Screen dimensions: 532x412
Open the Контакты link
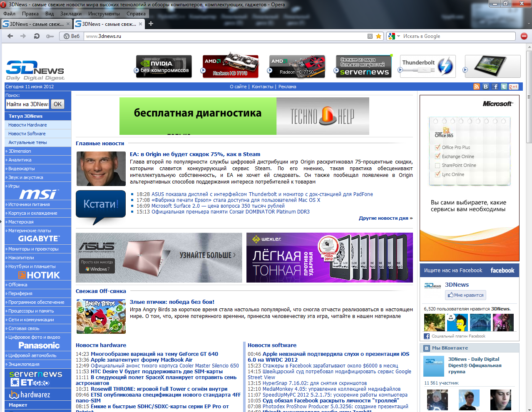(262, 87)
